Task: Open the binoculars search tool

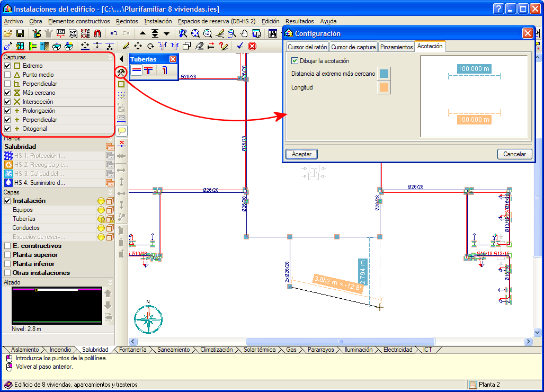Action: pos(273,33)
